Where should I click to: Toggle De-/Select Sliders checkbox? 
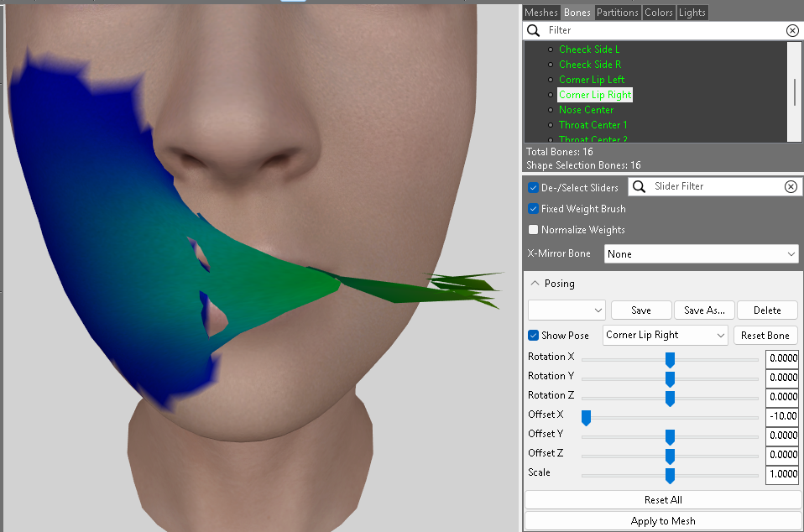pos(533,188)
